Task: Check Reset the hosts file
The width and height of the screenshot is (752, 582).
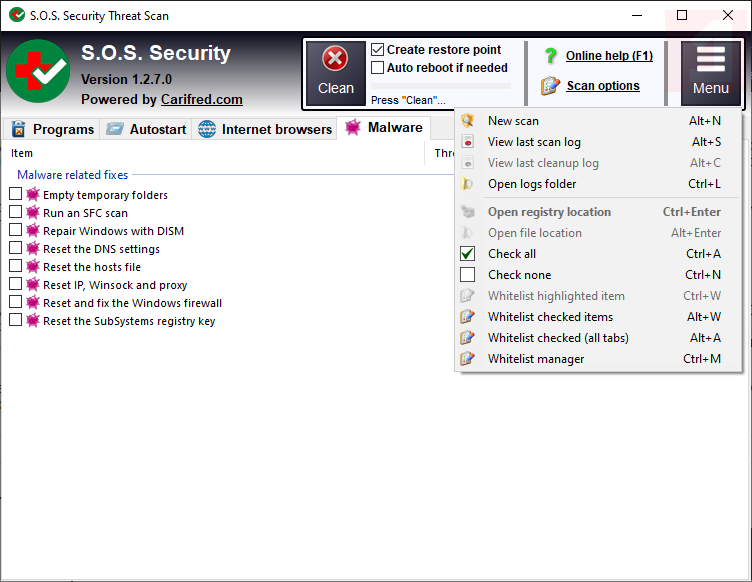Action: coord(15,266)
